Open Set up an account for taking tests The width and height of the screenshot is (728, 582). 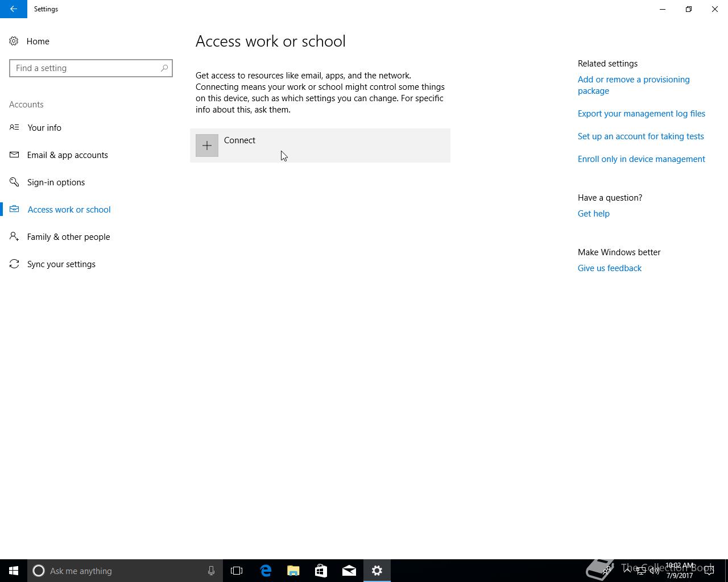641,136
